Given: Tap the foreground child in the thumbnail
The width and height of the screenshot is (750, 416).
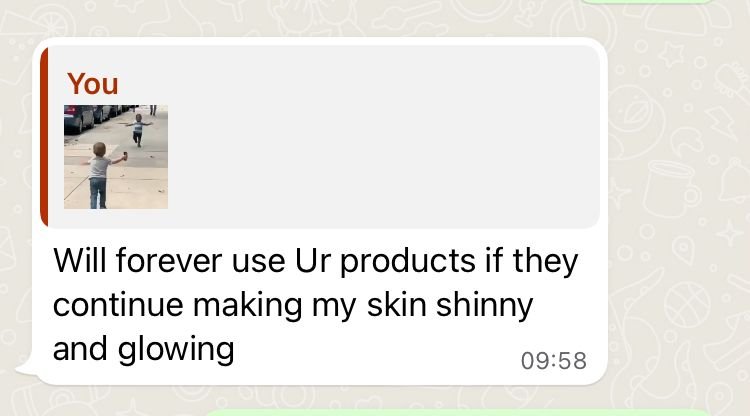Looking at the screenshot, I should pos(101,175).
